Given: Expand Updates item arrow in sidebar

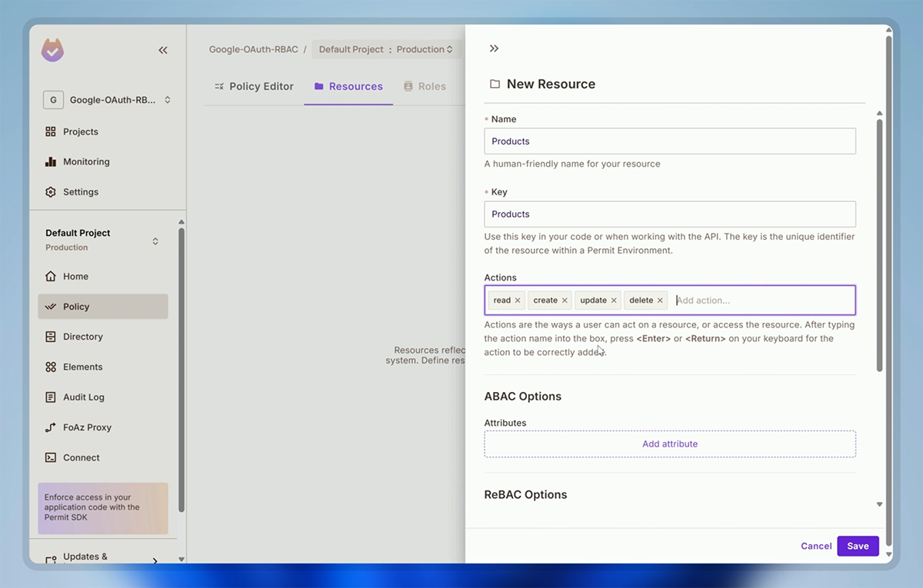Looking at the screenshot, I should 155,560.
